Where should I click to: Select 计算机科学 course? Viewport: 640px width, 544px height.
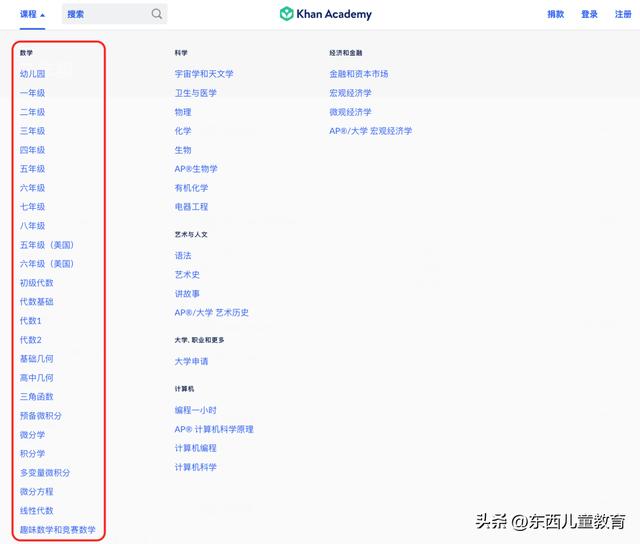pos(196,467)
